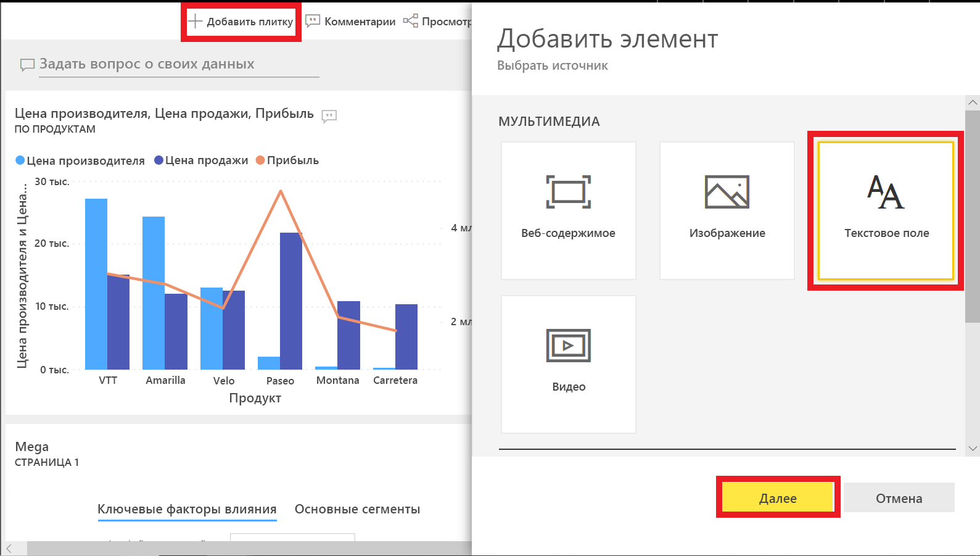Open the Просмотр related content option
This screenshot has height=556, width=980.
pyautogui.click(x=437, y=22)
